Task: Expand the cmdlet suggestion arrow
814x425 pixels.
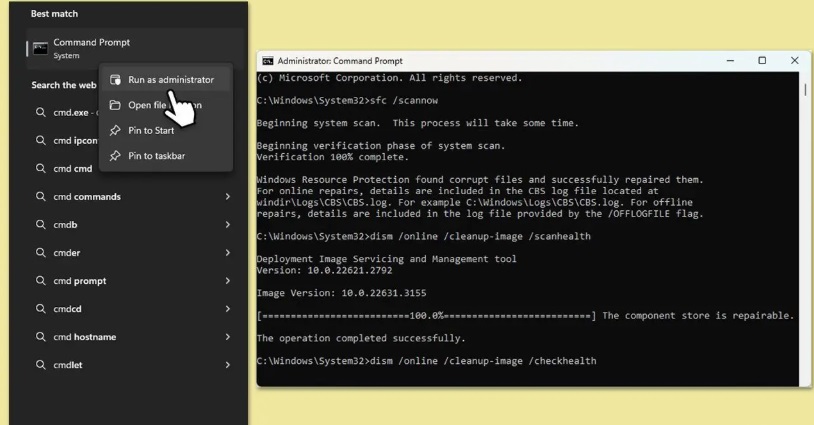Action: (227, 364)
